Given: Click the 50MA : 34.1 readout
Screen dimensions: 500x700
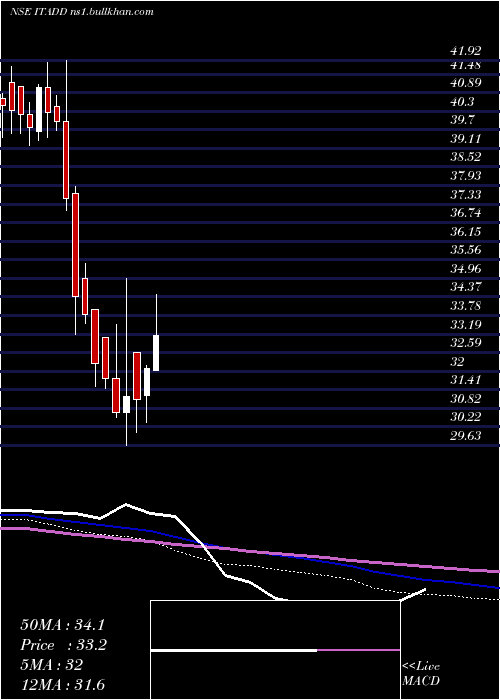Looking at the screenshot, I should click(x=62, y=625).
